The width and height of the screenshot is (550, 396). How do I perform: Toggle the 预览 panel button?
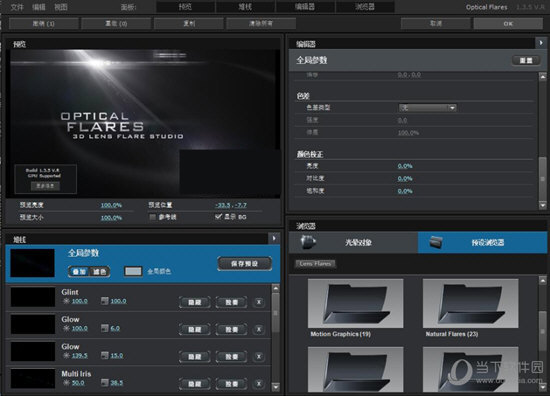185,7
